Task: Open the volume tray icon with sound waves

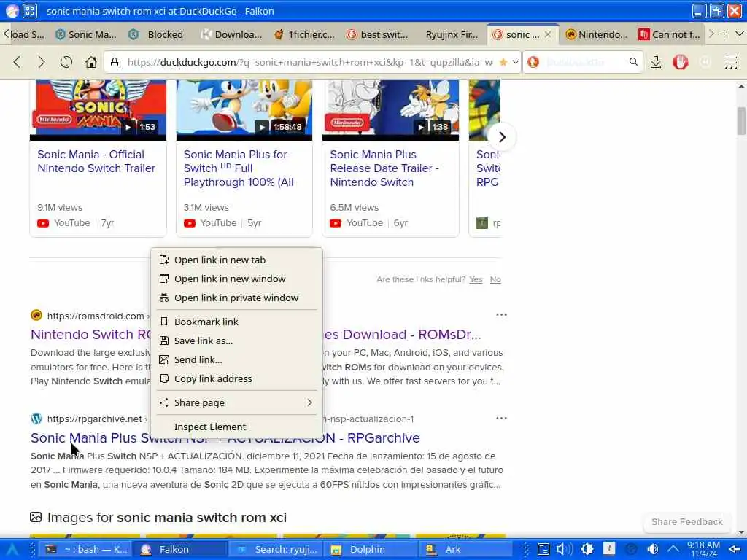Action: pyautogui.click(x=565, y=550)
